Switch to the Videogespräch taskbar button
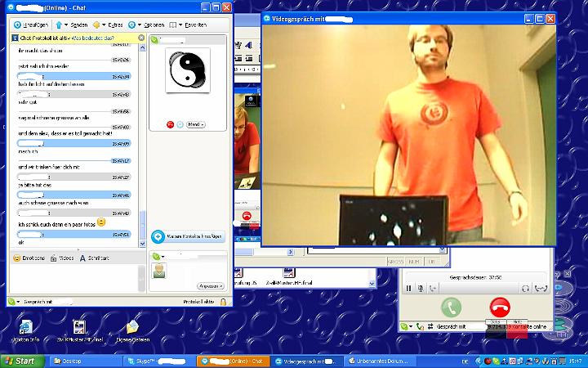 click(306, 361)
